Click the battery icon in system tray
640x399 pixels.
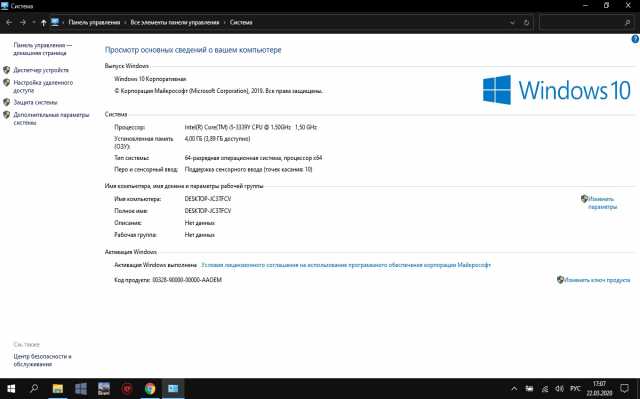point(529,389)
